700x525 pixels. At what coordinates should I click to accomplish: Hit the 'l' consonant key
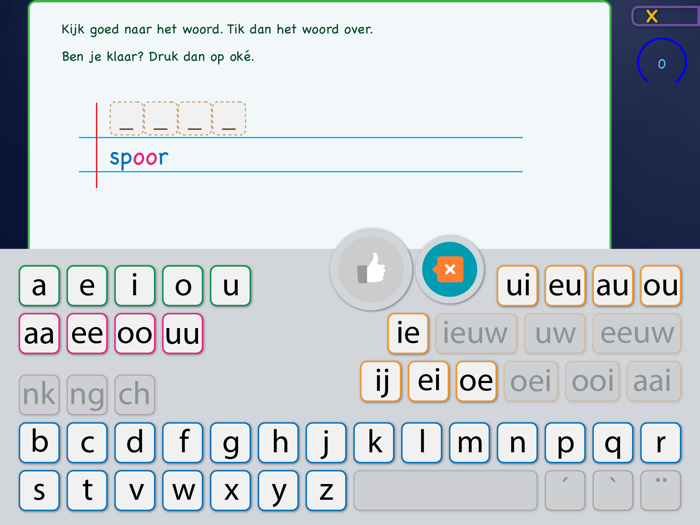(421, 442)
